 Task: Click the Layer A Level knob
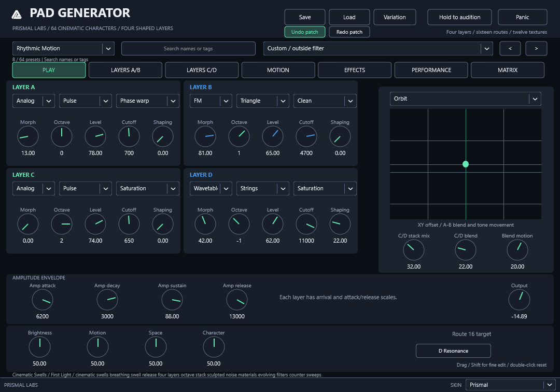point(95,136)
